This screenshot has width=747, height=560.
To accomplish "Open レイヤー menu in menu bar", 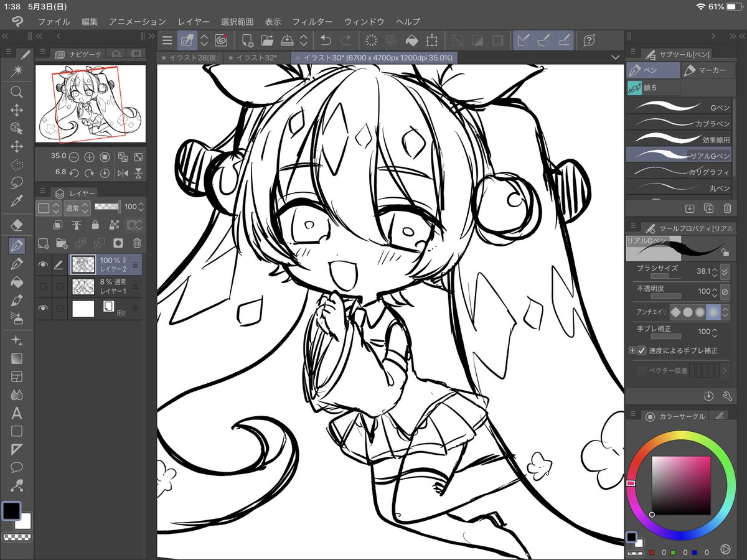I will (x=194, y=22).
